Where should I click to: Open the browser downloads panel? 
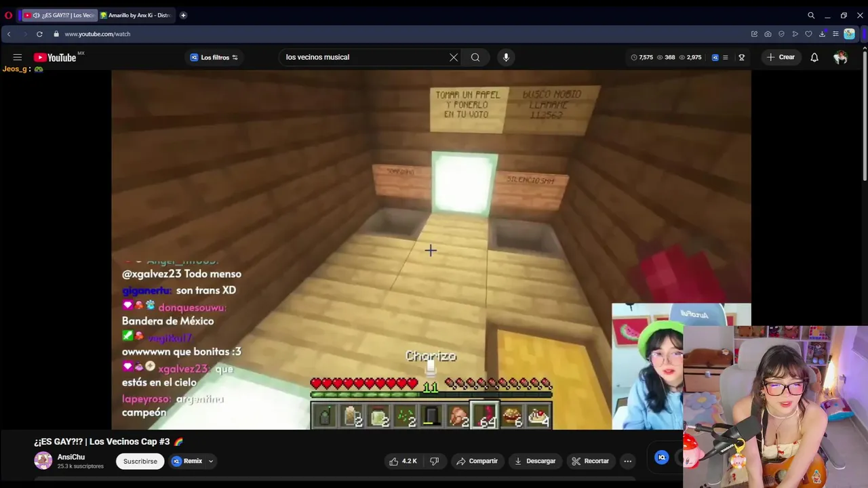point(822,34)
